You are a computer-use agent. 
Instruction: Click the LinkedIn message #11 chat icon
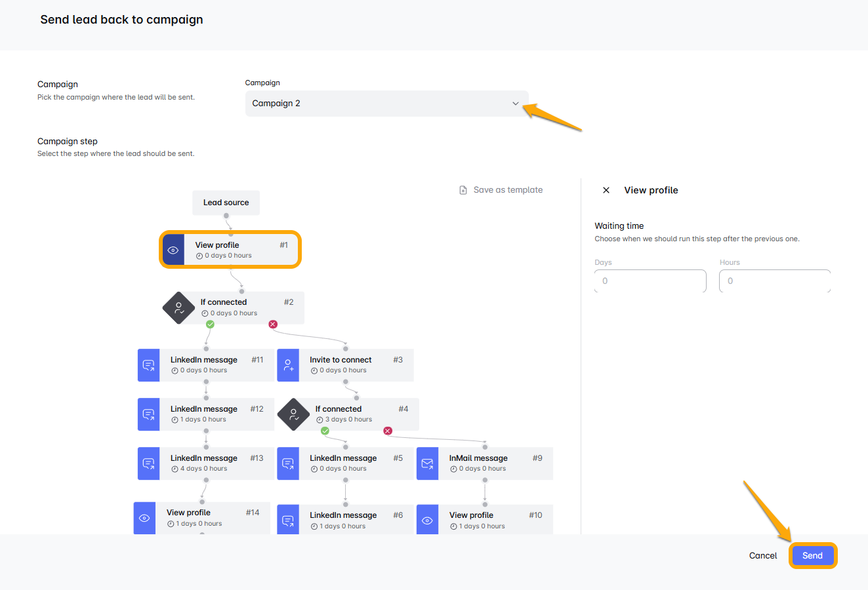click(148, 365)
